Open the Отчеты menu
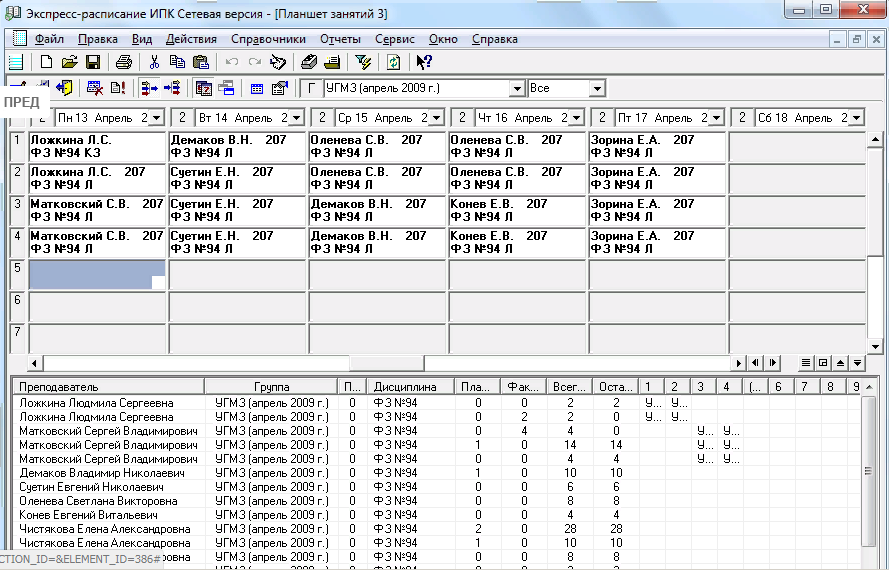889x570 pixels. pyautogui.click(x=340, y=39)
